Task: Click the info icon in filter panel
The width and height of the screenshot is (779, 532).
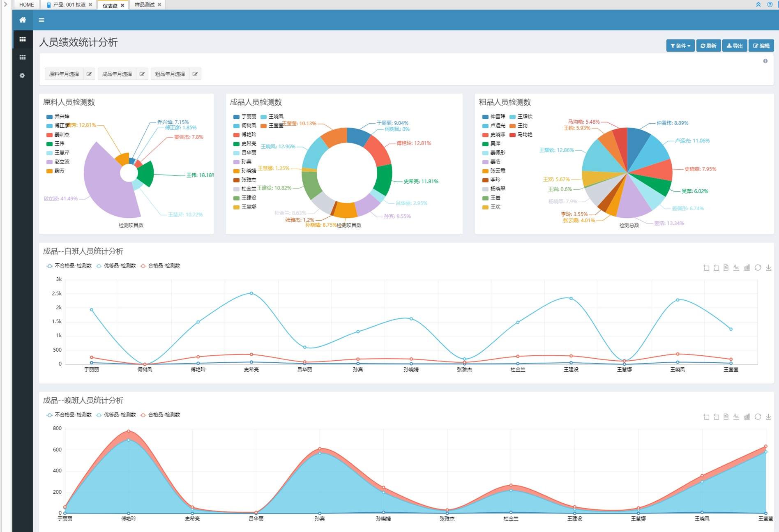Action: 765,61
